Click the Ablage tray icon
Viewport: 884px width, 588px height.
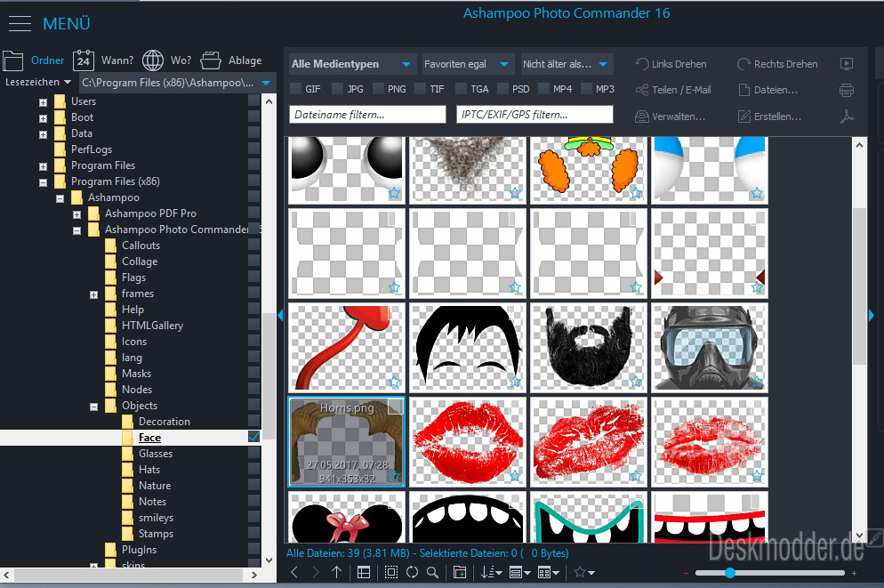[x=211, y=60]
